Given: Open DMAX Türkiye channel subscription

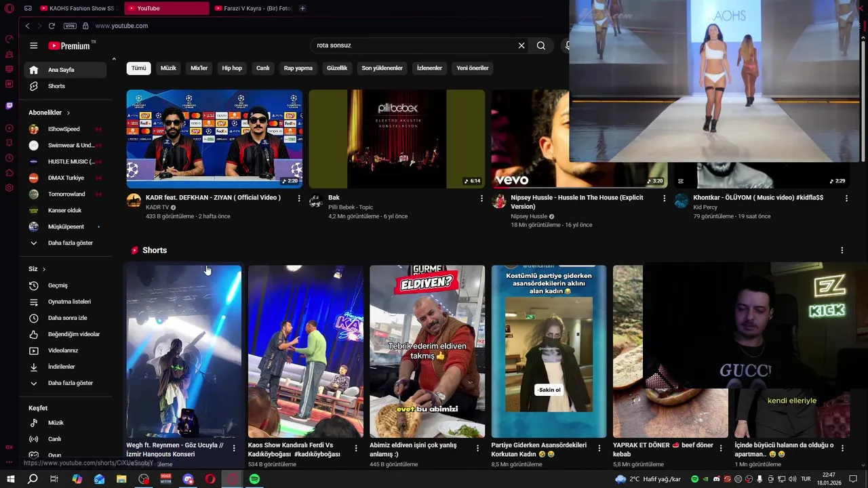Looking at the screenshot, I should pyautogui.click(x=65, y=178).
